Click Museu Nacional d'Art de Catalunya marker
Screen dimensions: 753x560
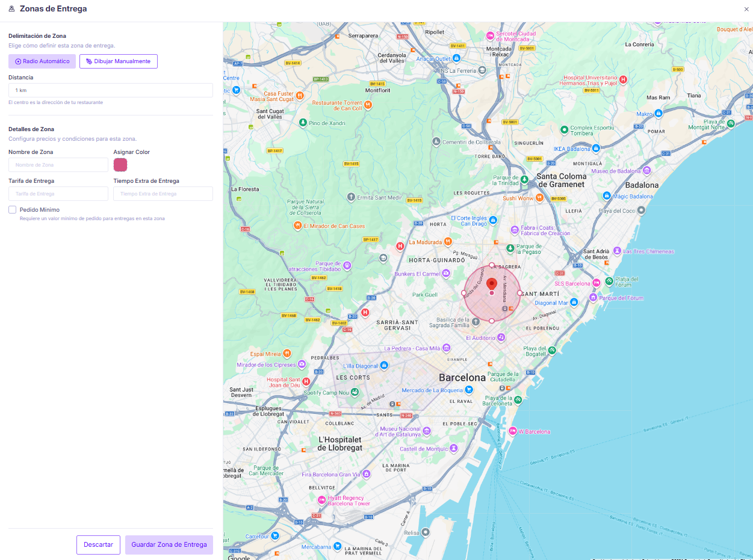427,431
